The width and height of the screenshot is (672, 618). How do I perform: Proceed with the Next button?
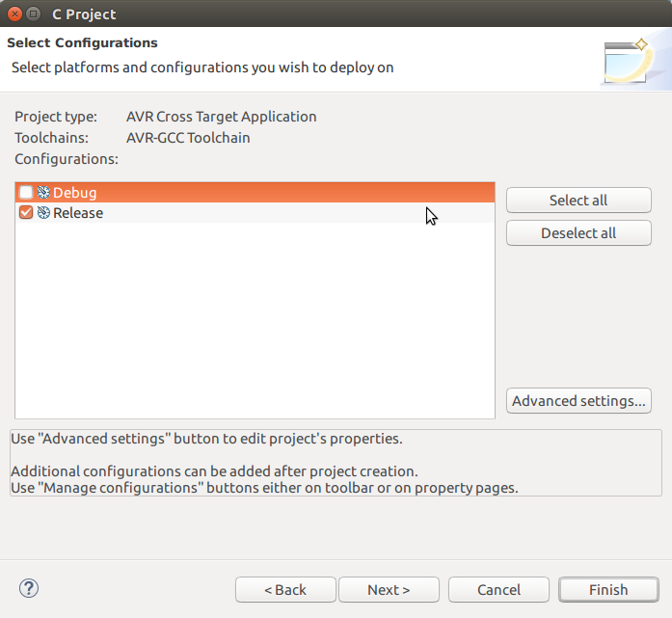tap(389, 590)
